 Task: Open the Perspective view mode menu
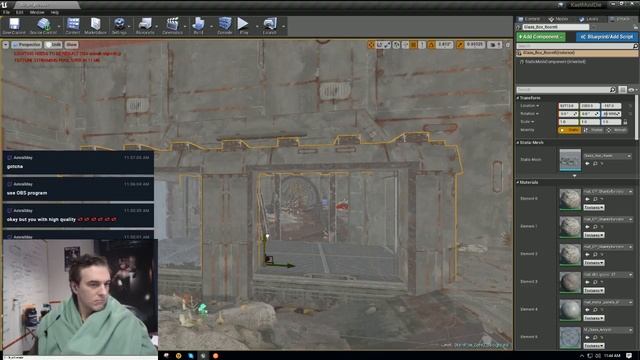(x=27, y=45)
